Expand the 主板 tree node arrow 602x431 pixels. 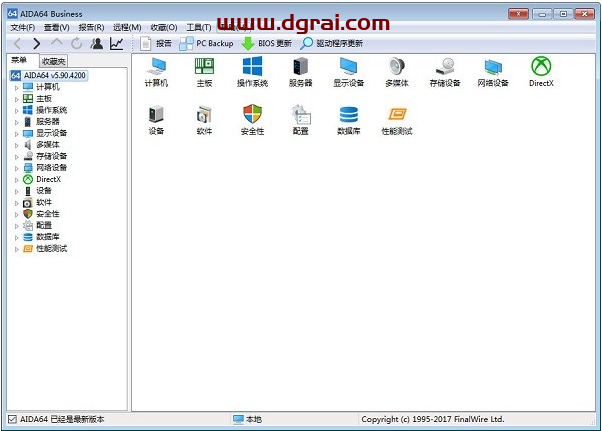click(x=17, y=99)
